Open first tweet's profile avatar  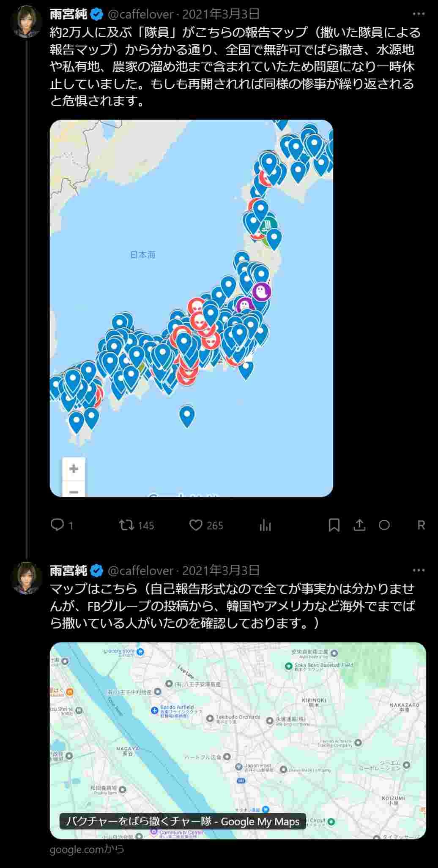27,21
